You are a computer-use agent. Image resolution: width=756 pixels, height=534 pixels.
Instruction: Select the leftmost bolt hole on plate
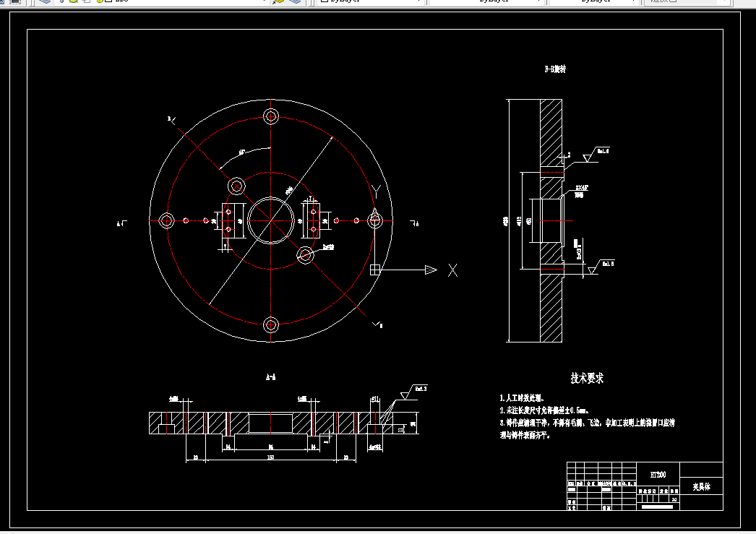point(167,220)
